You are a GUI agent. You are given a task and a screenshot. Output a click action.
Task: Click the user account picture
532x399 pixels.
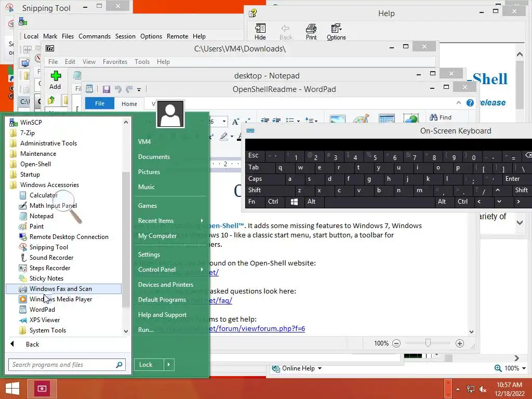(170, 114)
